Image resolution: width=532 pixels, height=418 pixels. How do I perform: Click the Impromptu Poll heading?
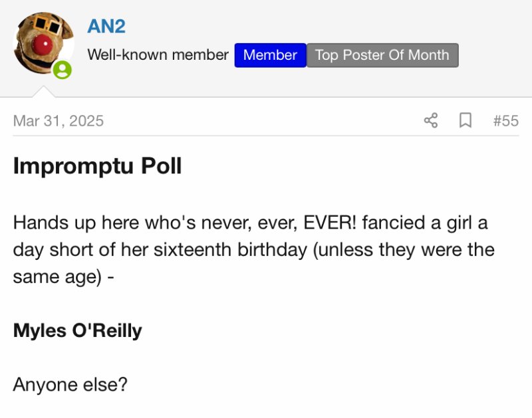(97, 166)
